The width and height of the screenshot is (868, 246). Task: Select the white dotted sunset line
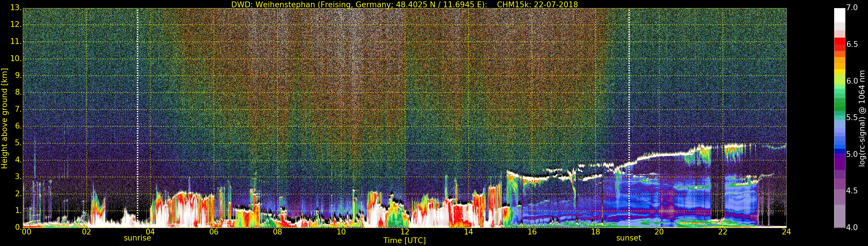coord(629,118)
